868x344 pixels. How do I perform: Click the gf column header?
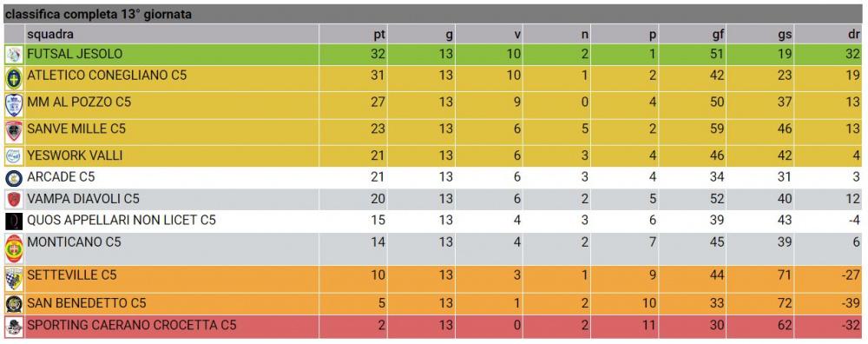click(719, 35)
